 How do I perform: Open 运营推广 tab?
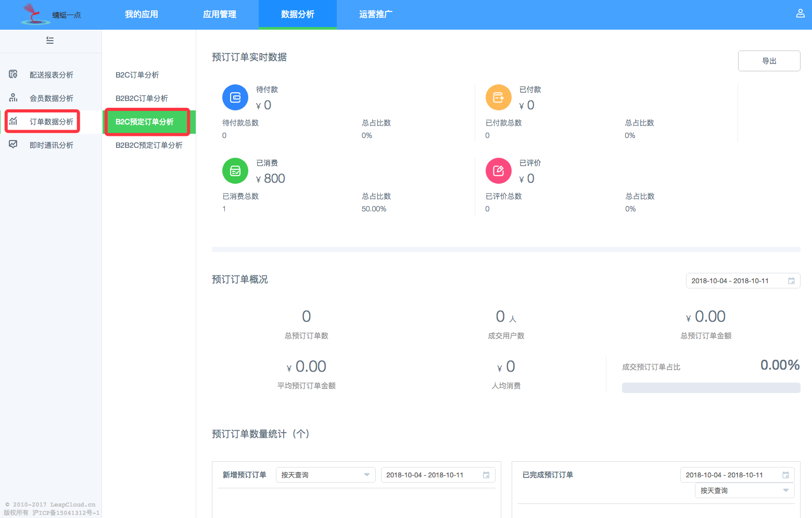(376, 15)
